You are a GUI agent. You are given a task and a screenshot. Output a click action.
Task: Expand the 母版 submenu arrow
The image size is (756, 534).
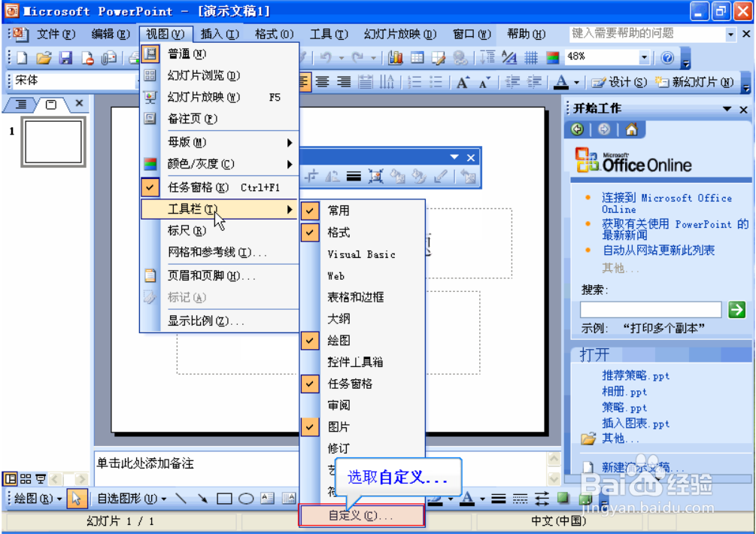pyautogui.click(x=290, y=141)
